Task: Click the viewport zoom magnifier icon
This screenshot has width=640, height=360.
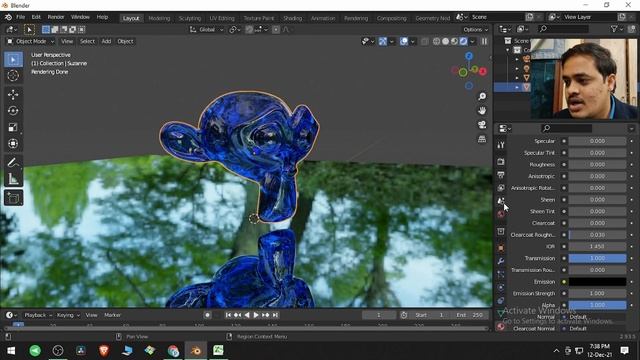Action: [x=482, y=96]
